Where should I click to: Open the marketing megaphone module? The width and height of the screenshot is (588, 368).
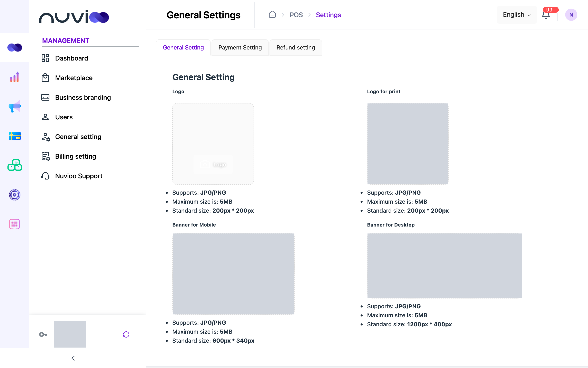[x=14, y=106]
